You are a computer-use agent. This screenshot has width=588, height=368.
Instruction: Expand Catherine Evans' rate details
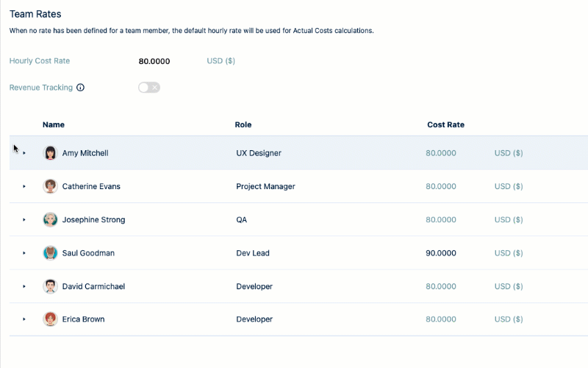point(24,186)
